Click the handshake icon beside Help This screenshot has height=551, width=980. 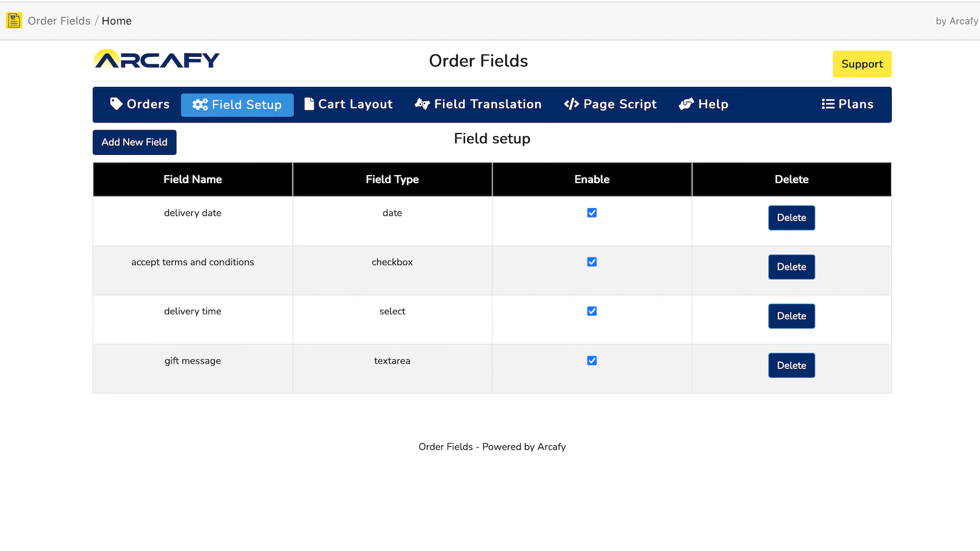(686, 104)
